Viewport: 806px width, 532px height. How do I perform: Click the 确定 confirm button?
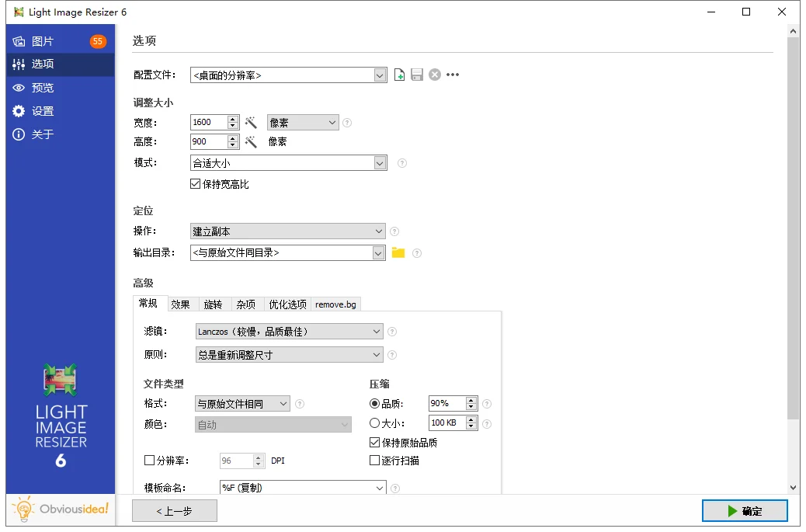(745, 511)
